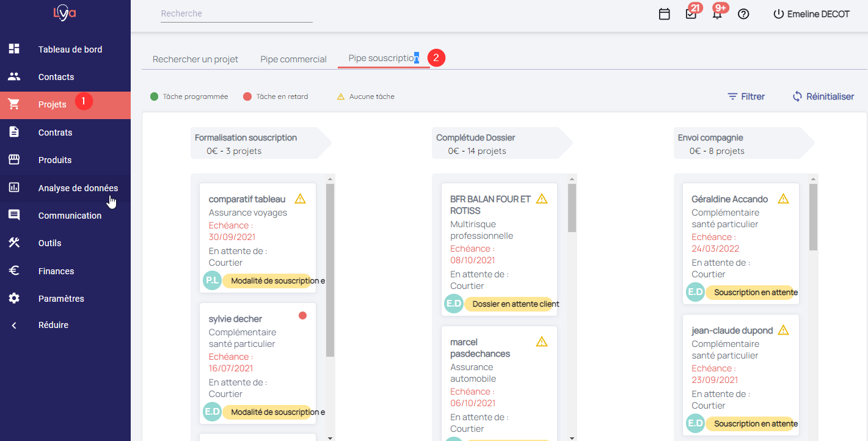Switch to Rechercher un projet tab

click(x=195, y=59)
